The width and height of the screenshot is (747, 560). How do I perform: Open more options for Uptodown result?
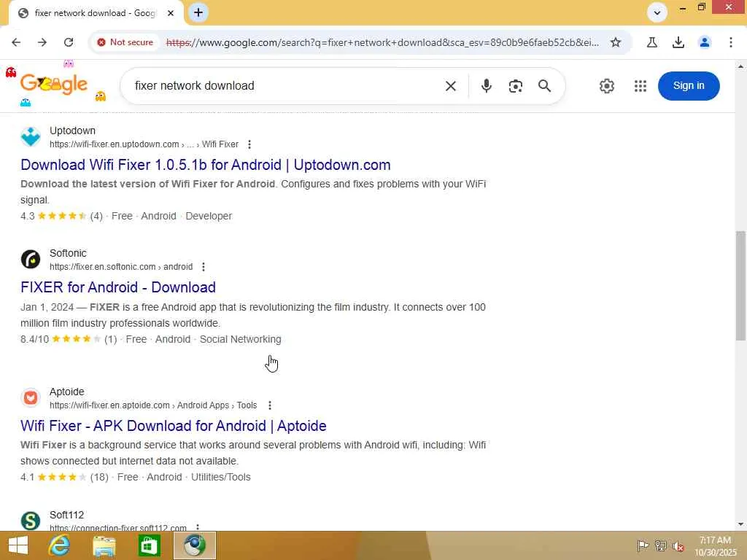249,144
